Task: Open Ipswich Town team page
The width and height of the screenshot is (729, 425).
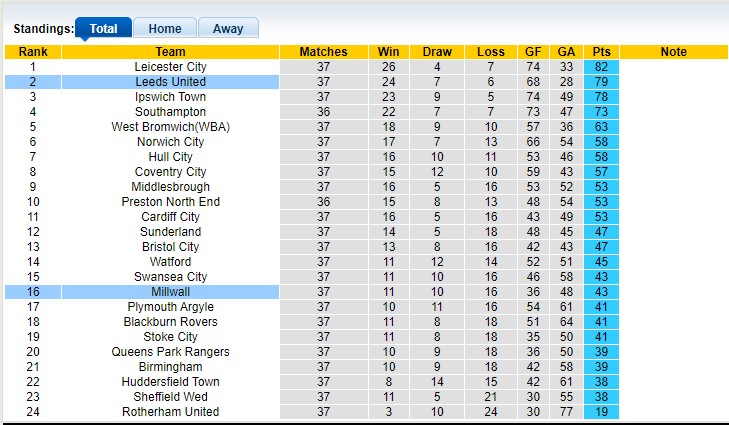Action: (x=170, y=97)
